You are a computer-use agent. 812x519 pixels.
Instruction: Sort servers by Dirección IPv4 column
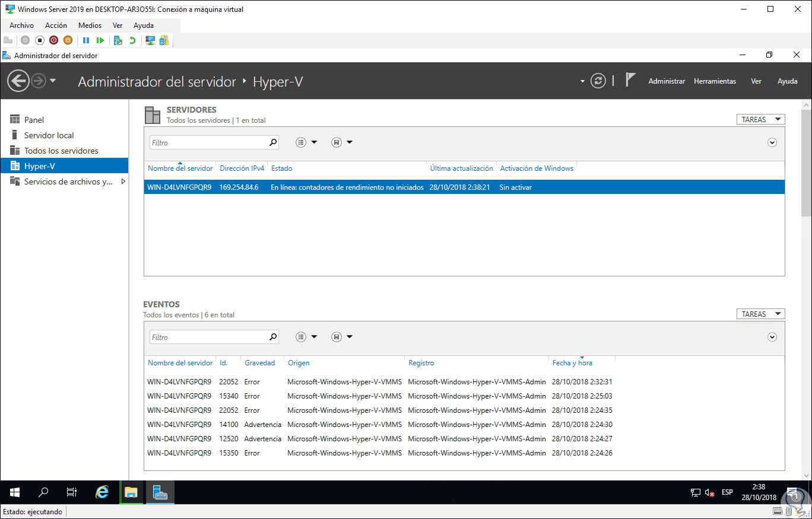click(242, 168)
